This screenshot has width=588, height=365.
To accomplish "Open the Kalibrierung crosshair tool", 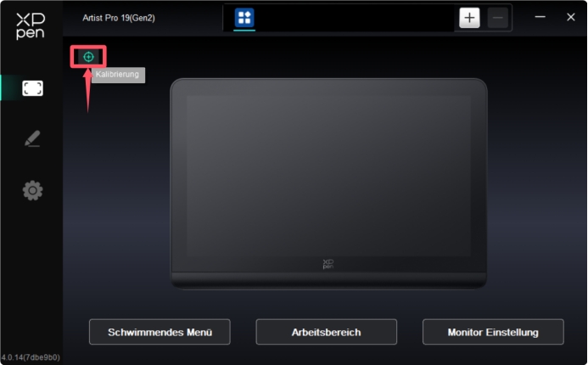I will pos(88,56).
